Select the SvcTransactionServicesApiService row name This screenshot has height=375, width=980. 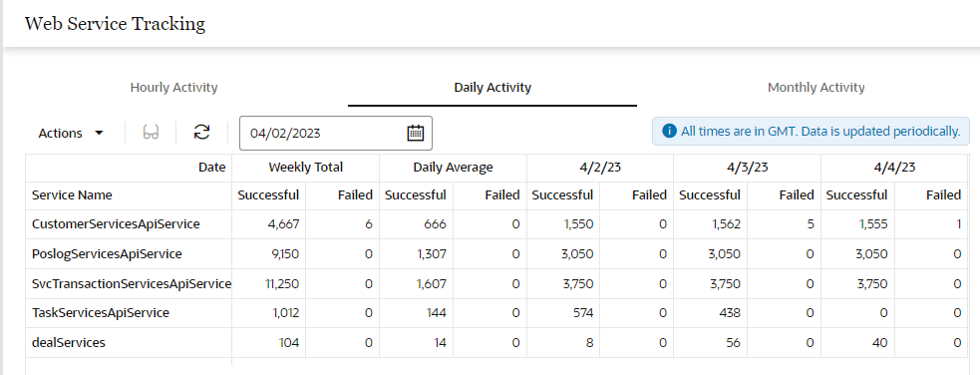coord(132,284)
